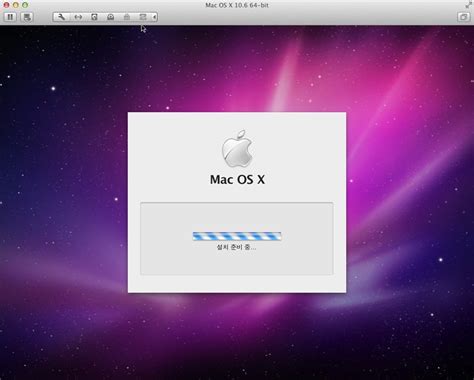Click the Apple logo in the installer

coord(237,149)
